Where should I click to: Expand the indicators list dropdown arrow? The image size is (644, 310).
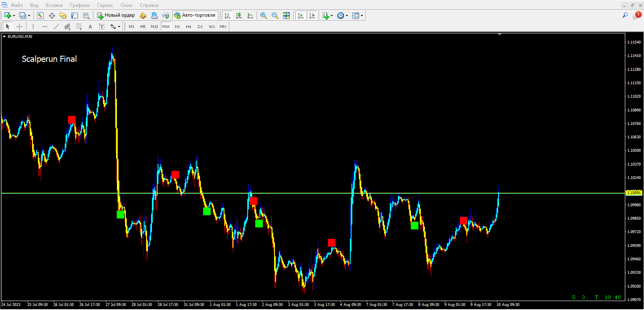coord(332,15)
